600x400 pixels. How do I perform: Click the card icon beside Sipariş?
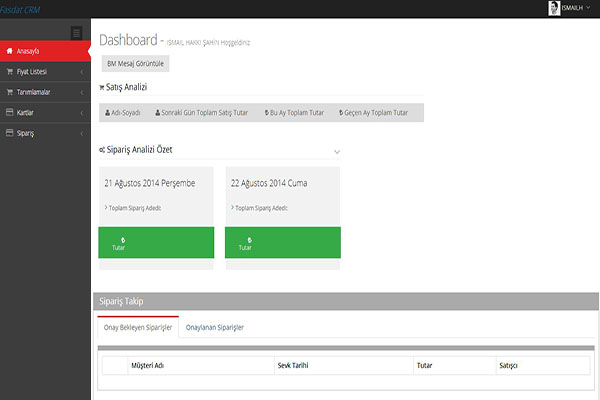pyautogui.click(x=10, y=132)
